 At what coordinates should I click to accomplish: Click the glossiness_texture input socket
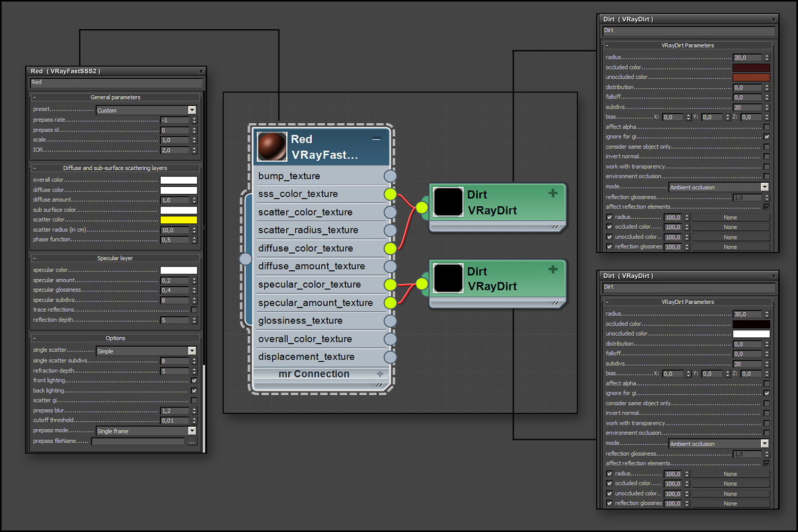tap(390, 321)
